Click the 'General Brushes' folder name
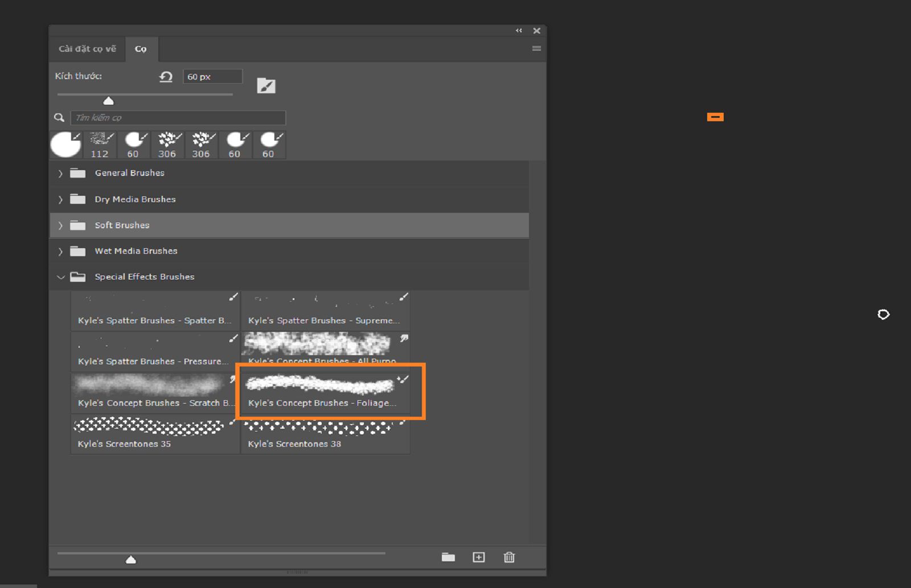Screen dimensions: 911x588 130,173
